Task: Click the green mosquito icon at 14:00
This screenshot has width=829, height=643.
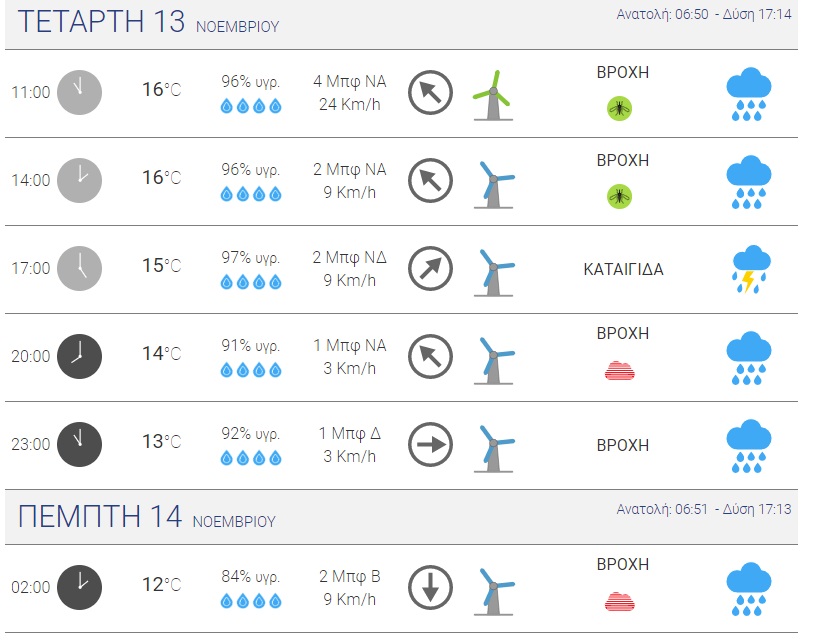Action: [x=620, y=196]
